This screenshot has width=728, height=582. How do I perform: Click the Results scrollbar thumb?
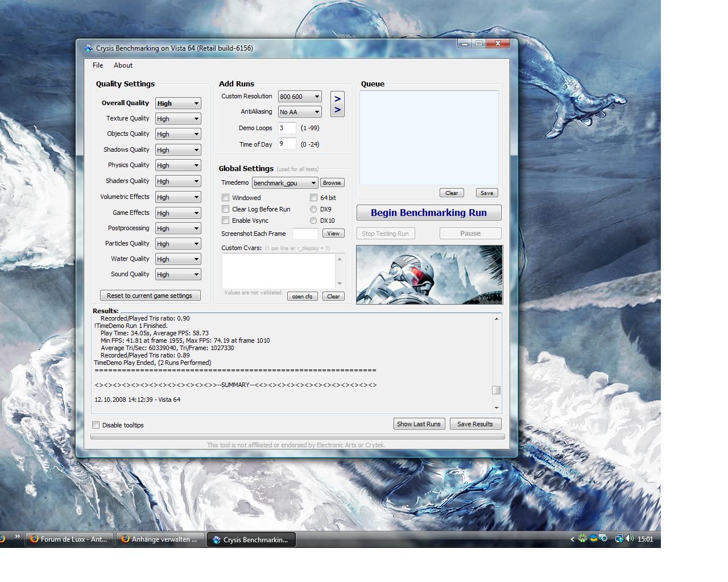(x=496, y=390)
